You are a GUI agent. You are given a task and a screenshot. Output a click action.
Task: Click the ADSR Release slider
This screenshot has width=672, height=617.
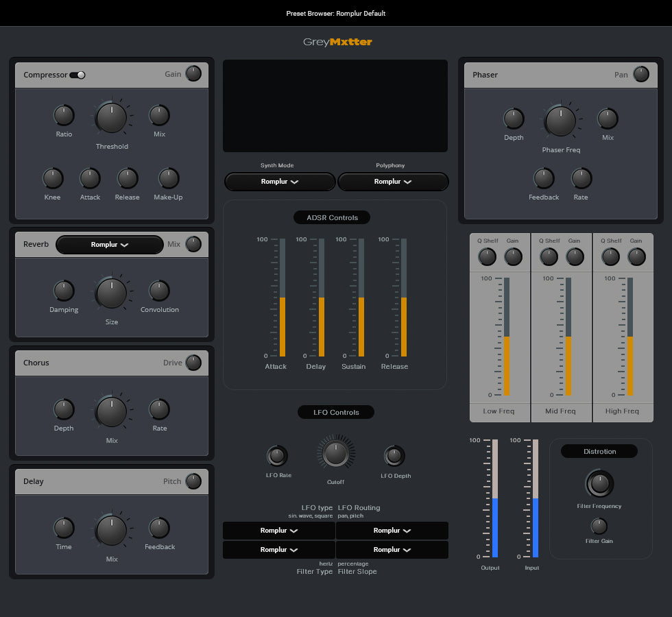point(404,298)
